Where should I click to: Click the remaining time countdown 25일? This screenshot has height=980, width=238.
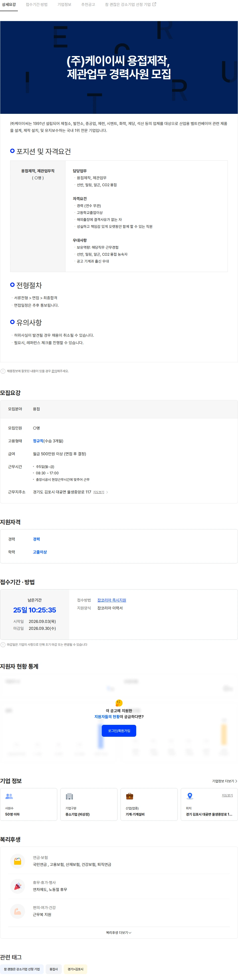click(35, 610)
